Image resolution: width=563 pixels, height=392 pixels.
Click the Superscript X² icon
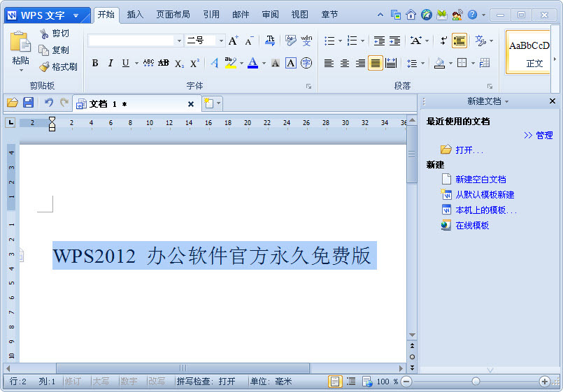[x=194, y=63]
